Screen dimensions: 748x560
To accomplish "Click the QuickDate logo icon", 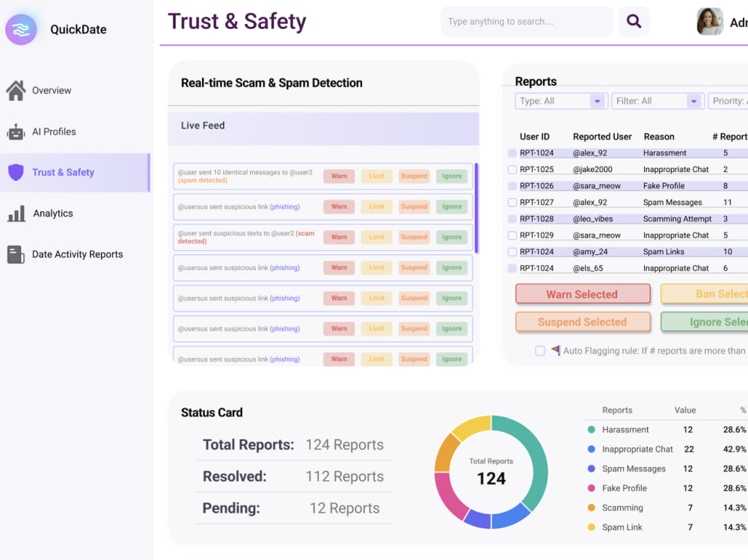I will 21,30.
